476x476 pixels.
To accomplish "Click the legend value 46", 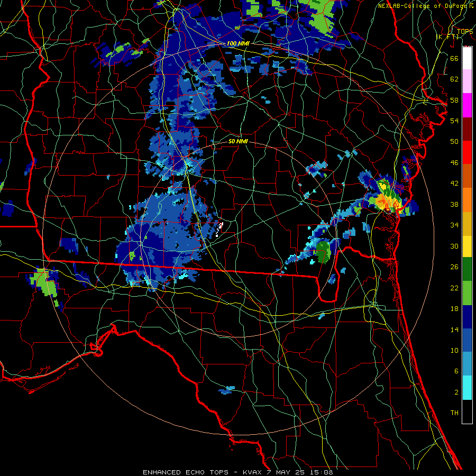I will 454,163.
